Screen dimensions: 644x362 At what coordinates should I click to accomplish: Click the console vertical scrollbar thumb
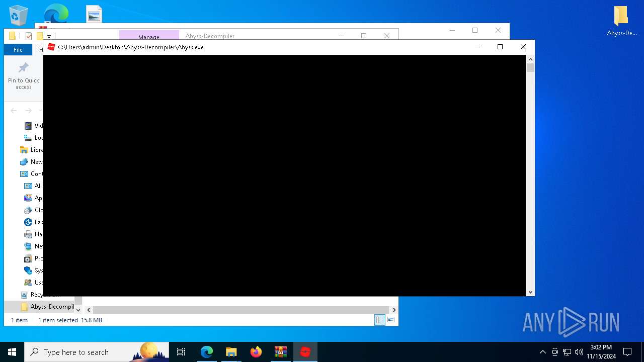tap(530, 67)
